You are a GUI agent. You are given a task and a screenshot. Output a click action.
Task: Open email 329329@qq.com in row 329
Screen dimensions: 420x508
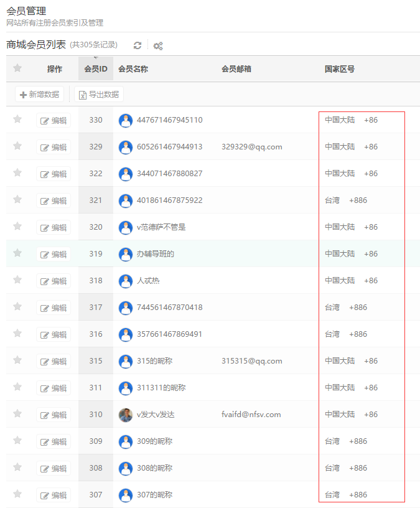tap(251, 147)
